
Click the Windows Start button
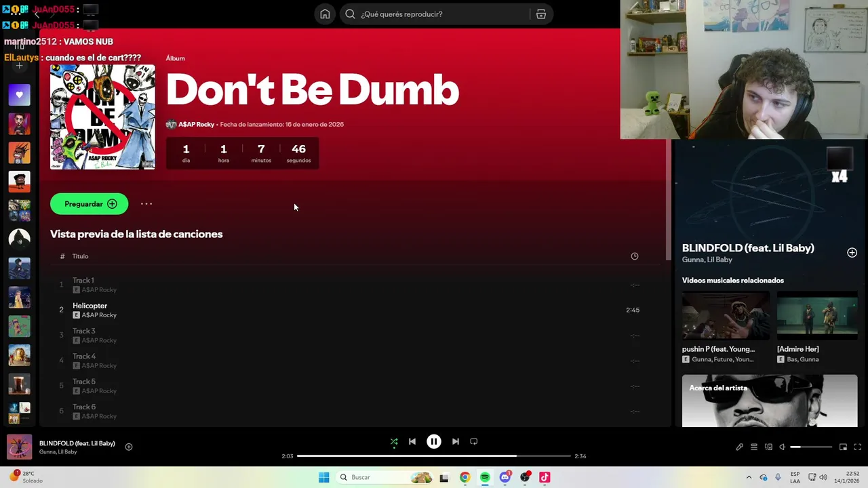324,477
